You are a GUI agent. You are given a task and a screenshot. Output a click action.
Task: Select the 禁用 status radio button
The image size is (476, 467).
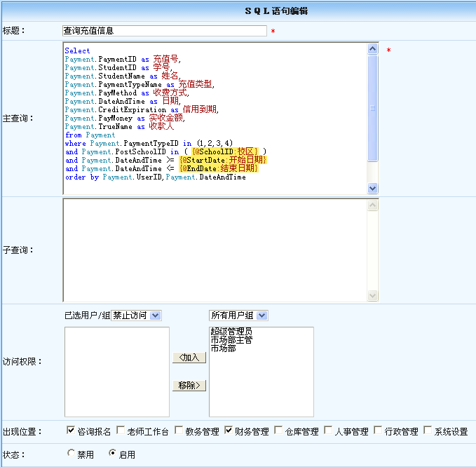(x=70, y=454)
